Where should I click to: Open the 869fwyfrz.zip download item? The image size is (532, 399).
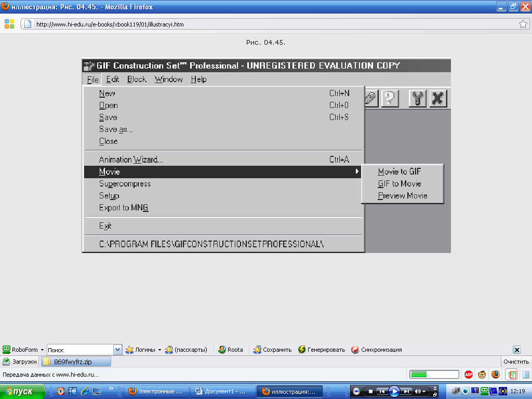coord(76,362)
